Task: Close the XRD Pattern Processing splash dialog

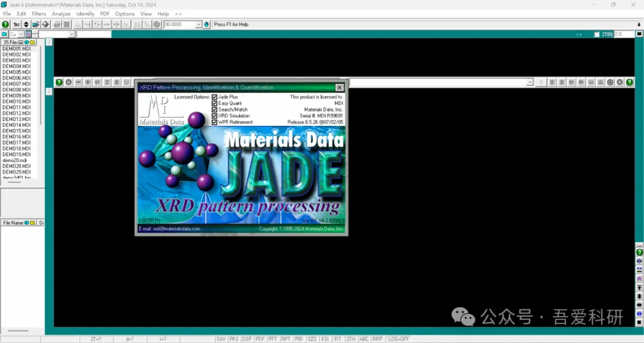Action: [x=339, y=88]
